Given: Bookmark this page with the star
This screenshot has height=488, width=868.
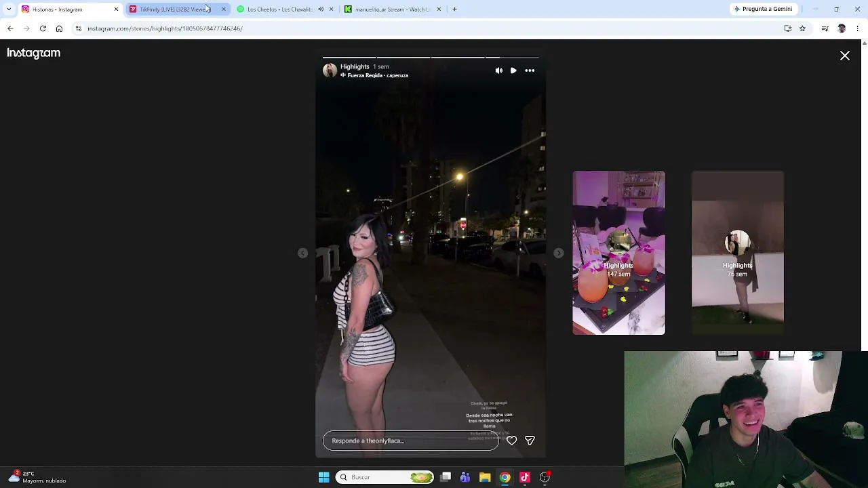Looking at the screenshot, I should [x=802, y=28].
